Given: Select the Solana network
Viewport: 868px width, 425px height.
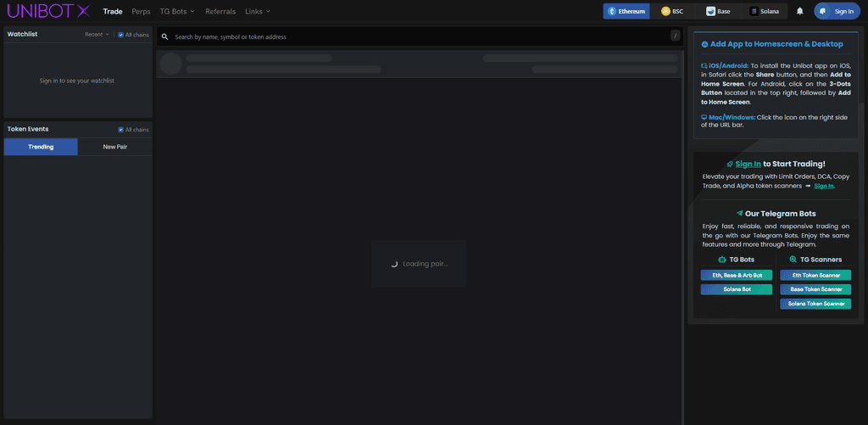Looking at the screenshot, I should click(x=765, y=11).
